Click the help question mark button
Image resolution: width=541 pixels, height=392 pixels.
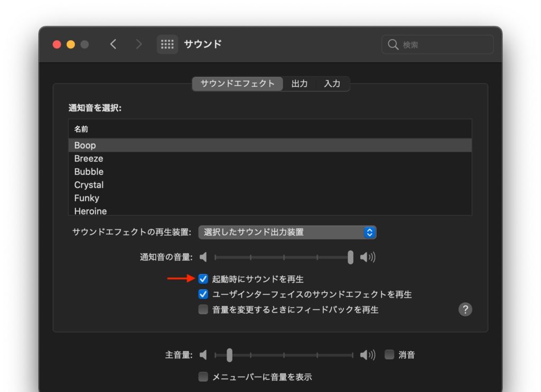click(465, 310)
